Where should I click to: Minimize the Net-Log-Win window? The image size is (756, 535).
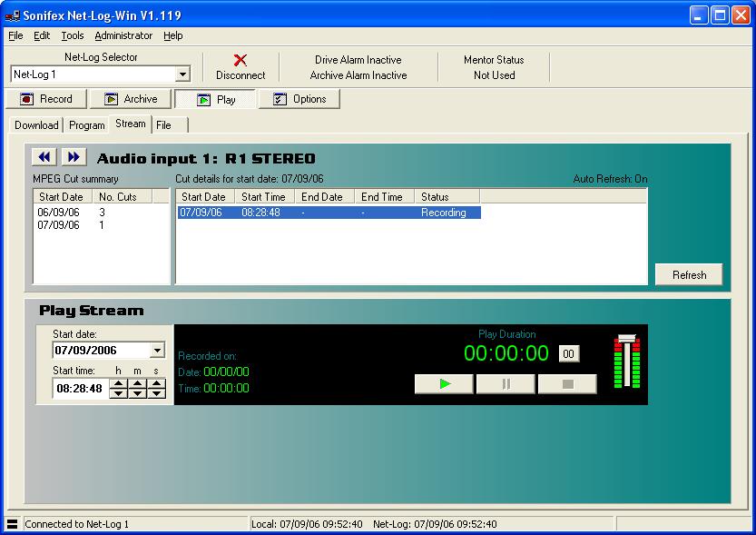(699, 15)
